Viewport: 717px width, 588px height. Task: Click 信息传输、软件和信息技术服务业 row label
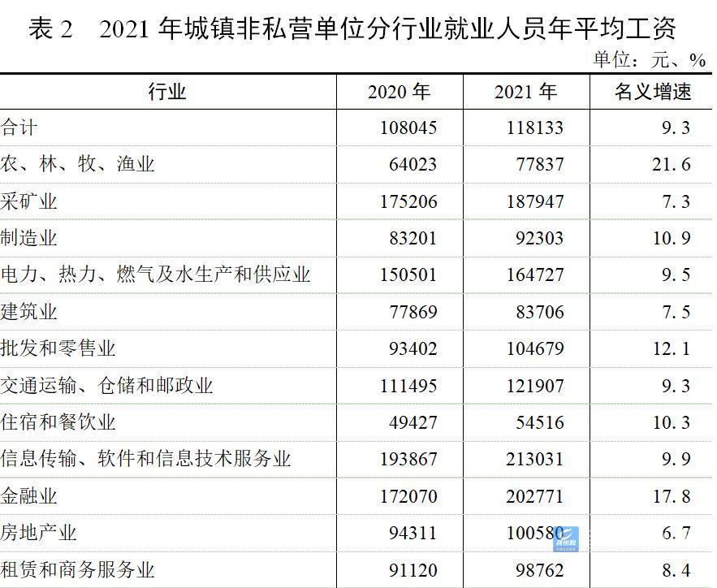pos(146,460)
